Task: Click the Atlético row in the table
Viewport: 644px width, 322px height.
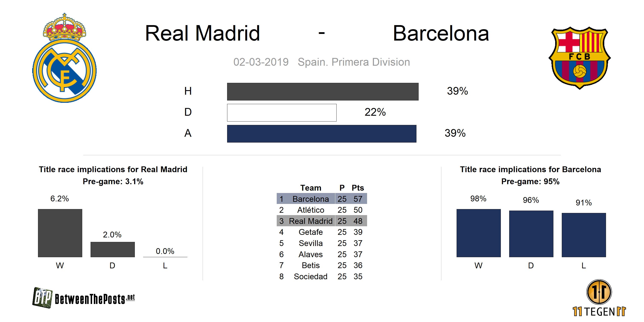Action: point(322,210)
